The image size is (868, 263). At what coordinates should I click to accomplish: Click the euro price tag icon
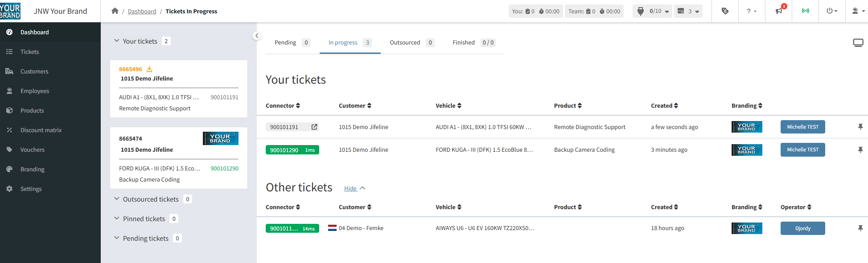[725, 11]
